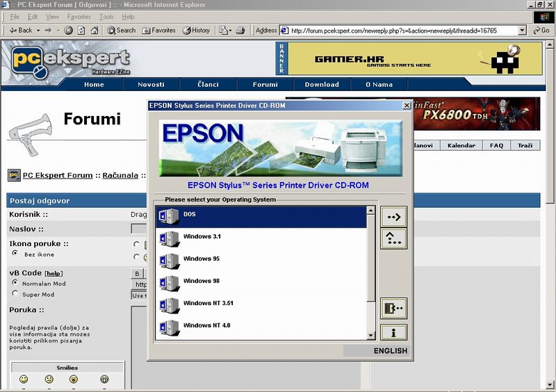Click the next arrow button in EPSON dialog
Viewport: 556px width, 392px height.
(x=394, y=217)
